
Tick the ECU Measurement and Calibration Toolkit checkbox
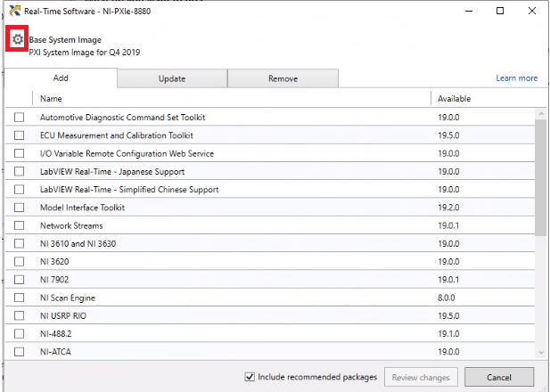tap(19, 135)
